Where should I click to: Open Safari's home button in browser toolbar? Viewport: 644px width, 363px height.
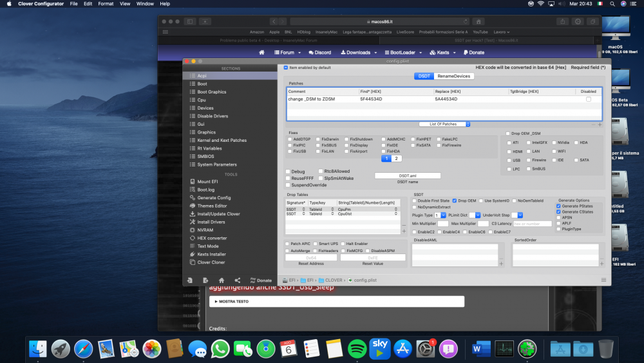point(478,21)
